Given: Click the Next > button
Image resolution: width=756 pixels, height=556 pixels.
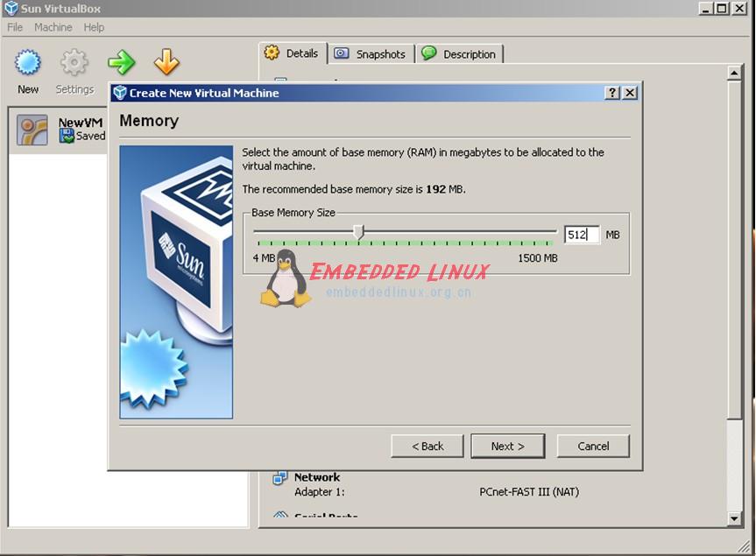Looking at the screenshot, I should click(508, 447).
